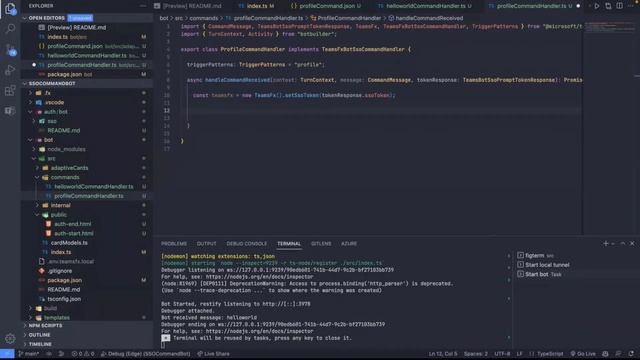Screen dimensions: 640x360
Task: Open the Search view in activity bar
Action: [10, 29]
